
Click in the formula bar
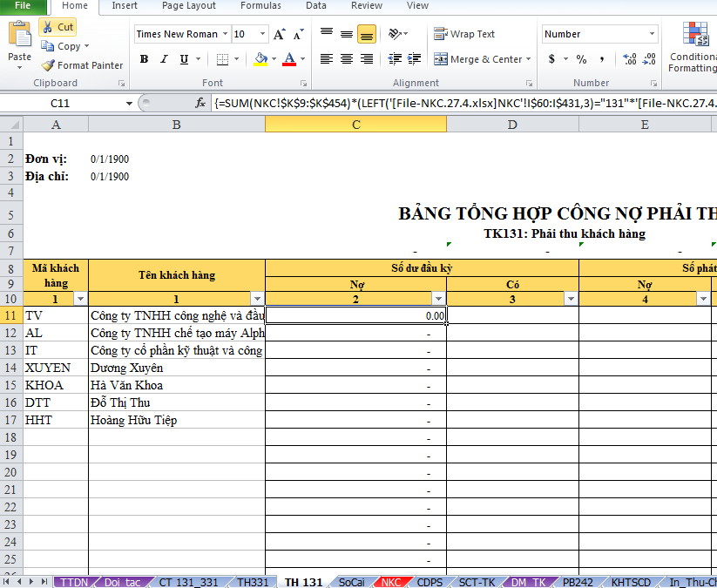pos(463,104)
